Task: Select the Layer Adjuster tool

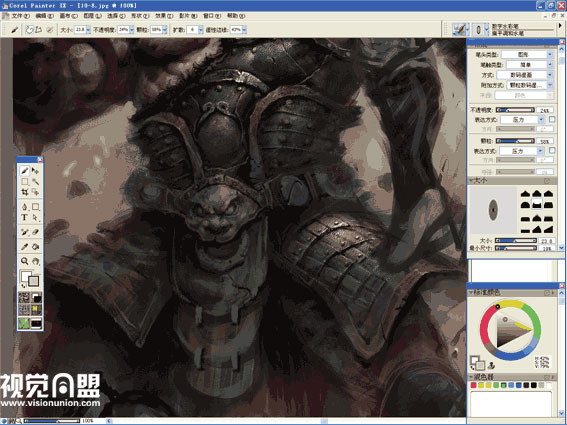Action: [x=35, y=170]
